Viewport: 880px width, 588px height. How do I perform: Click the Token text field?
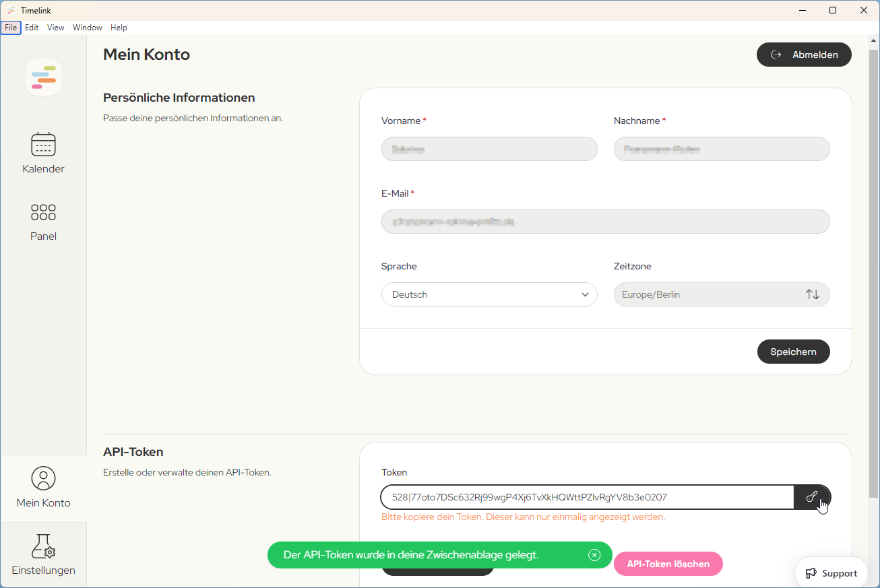coord(588,497)
